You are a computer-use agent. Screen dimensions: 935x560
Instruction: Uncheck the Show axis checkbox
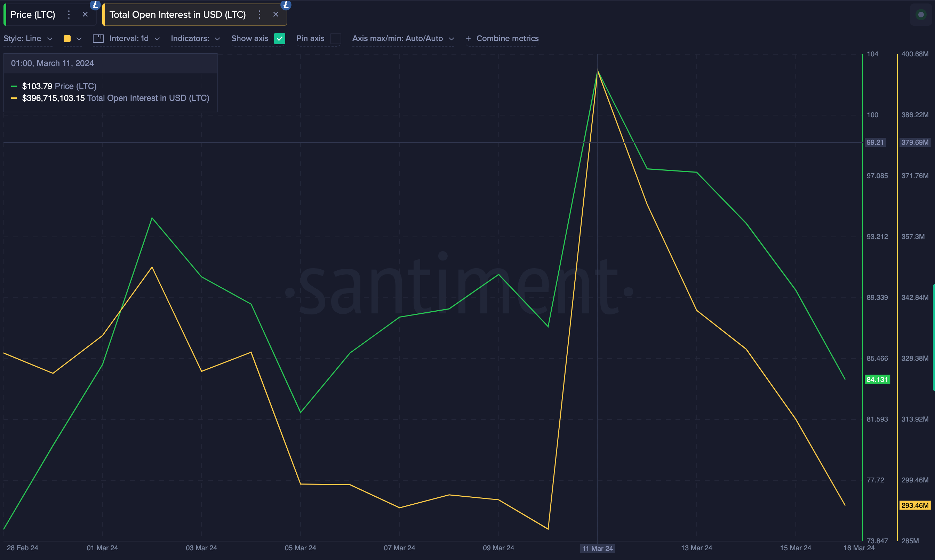pos(280,39)
